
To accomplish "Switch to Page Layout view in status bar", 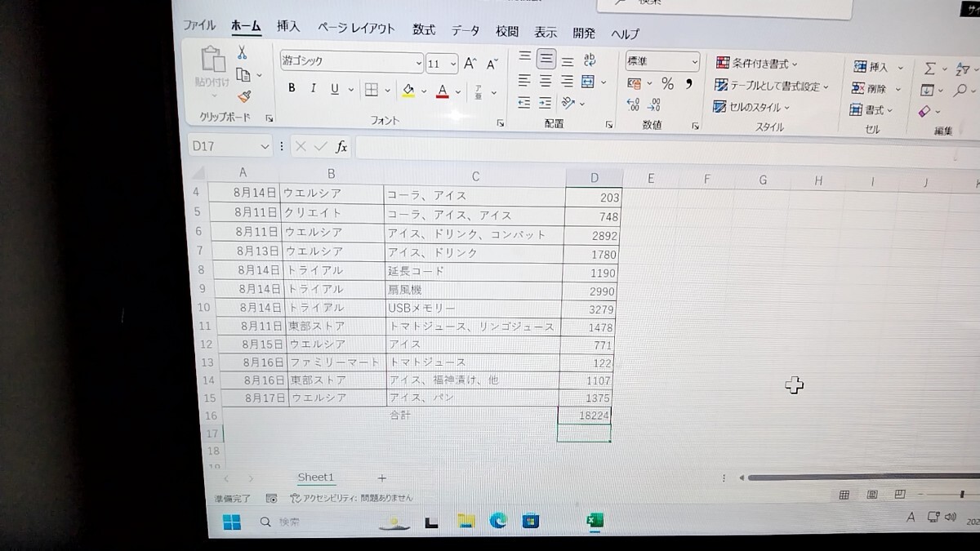I will click(872, 495).
